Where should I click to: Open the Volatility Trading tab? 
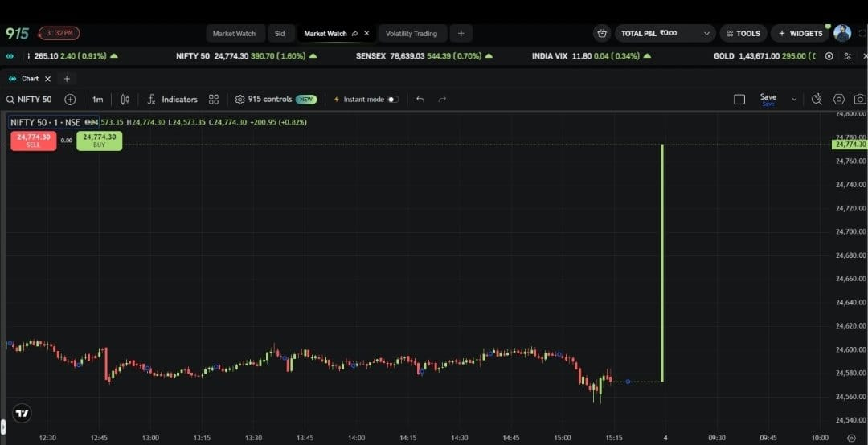coord(411,33)
